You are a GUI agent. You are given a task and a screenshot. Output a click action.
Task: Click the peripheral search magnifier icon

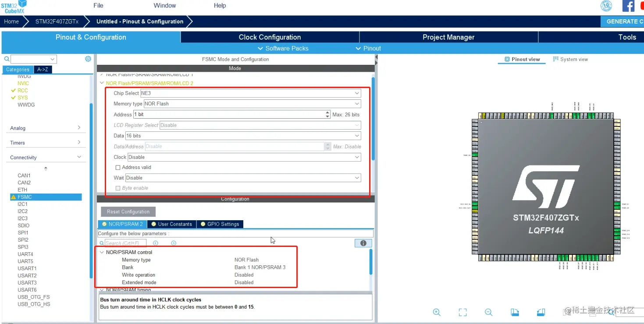pyautogui.click(x=7, y=59)
